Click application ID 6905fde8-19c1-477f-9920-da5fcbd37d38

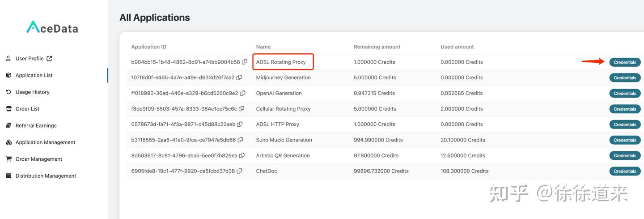(x=183, y=171)
